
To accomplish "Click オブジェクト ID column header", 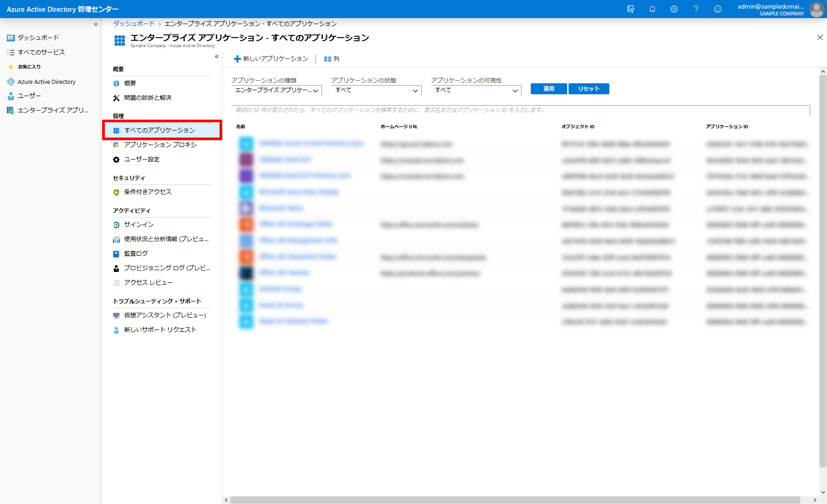I will coord(578,127).
